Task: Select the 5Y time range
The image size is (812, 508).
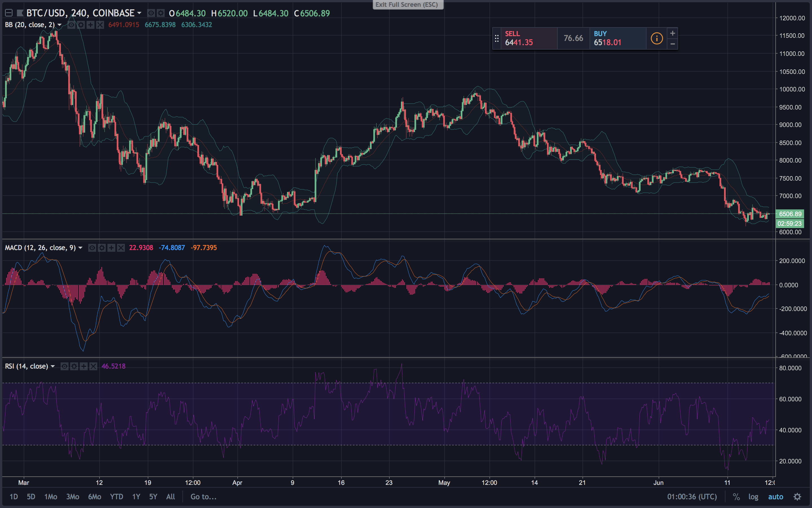Action: [x=153, y=497]
